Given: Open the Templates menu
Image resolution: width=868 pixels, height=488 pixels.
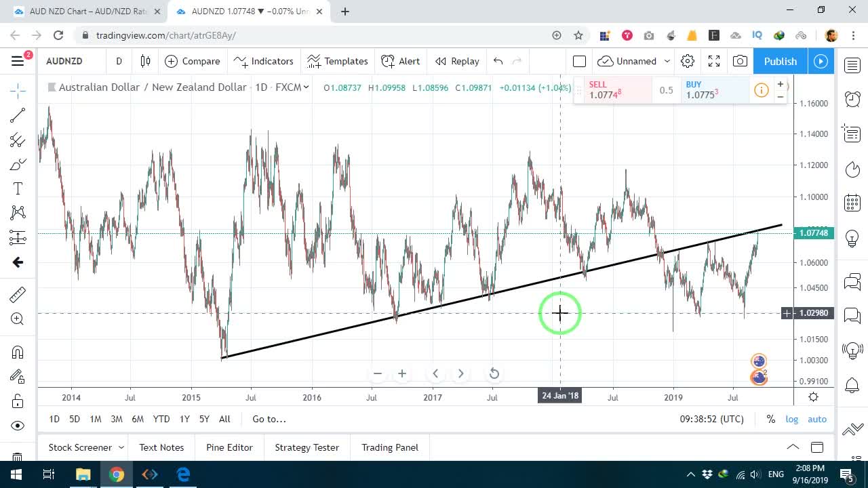Looking at the screenshot, I should point(337,61).
